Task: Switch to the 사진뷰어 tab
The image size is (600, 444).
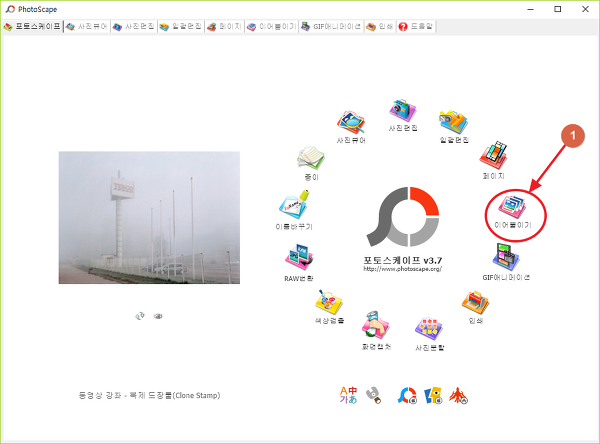Action: [87, 26]
